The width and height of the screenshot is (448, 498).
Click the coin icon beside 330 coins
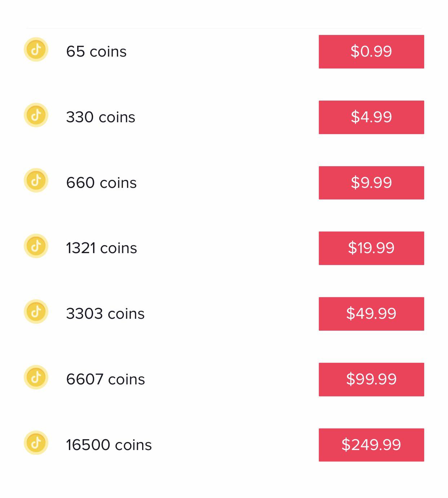tap(36, 115)
